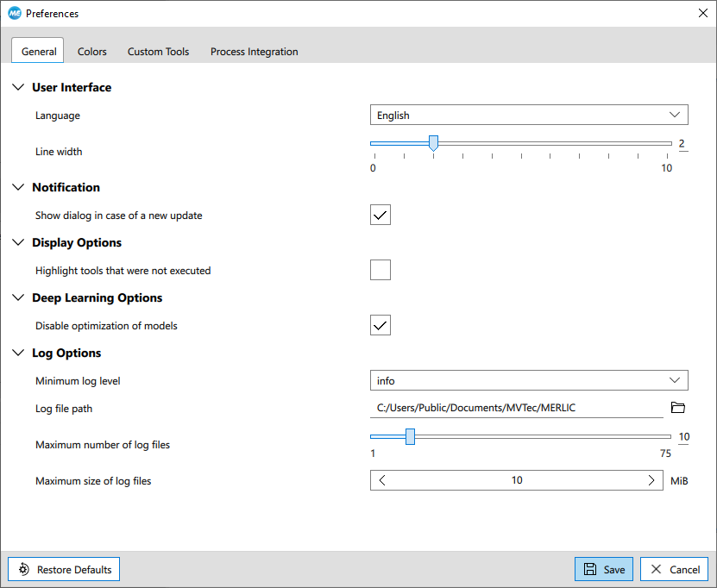Open the Language dropdown

point(529,116)
